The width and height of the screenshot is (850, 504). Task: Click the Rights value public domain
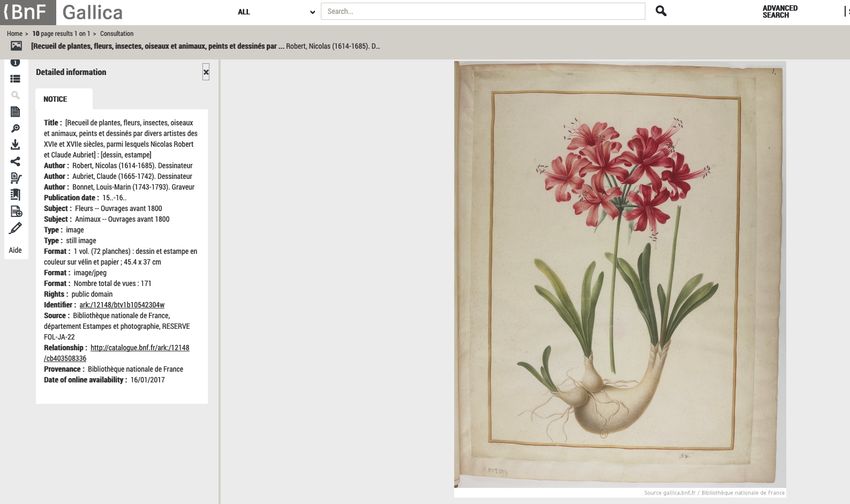click(92, 294)
